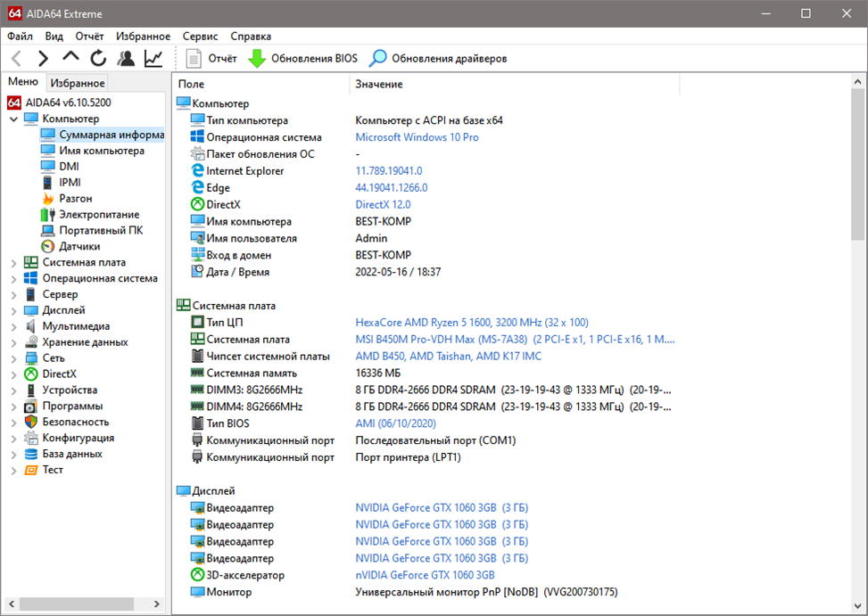The width and height of the screenshot is (868, 616).
Task: Switch to the Меню tab in the side panel
Action: point(23,82)
